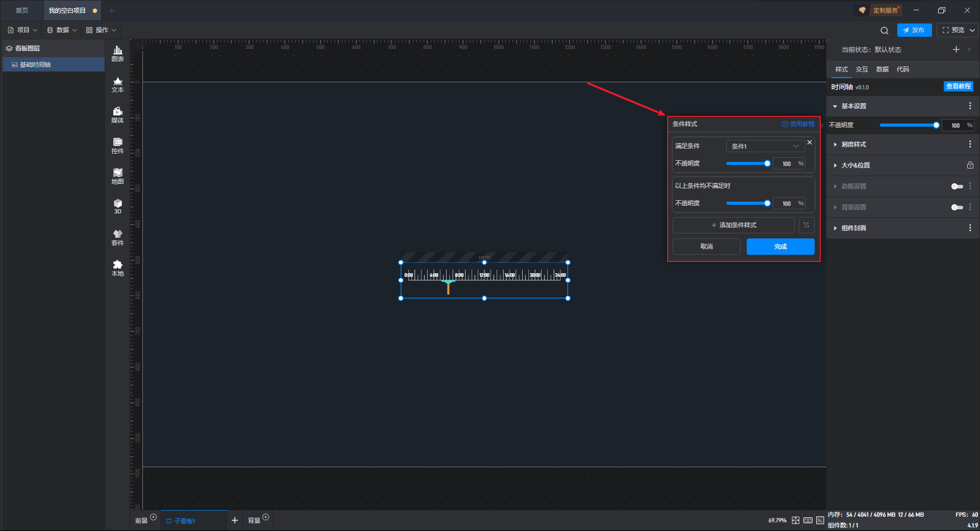
Task: Open the 操作 menu dropdown
Action: [101, 30]
